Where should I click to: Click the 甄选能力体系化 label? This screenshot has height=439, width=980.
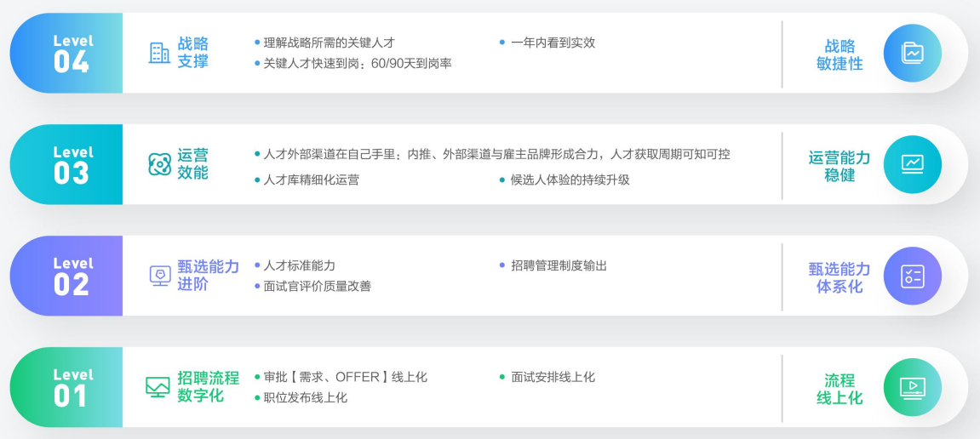pyautogui.click(x=840, y=277)
